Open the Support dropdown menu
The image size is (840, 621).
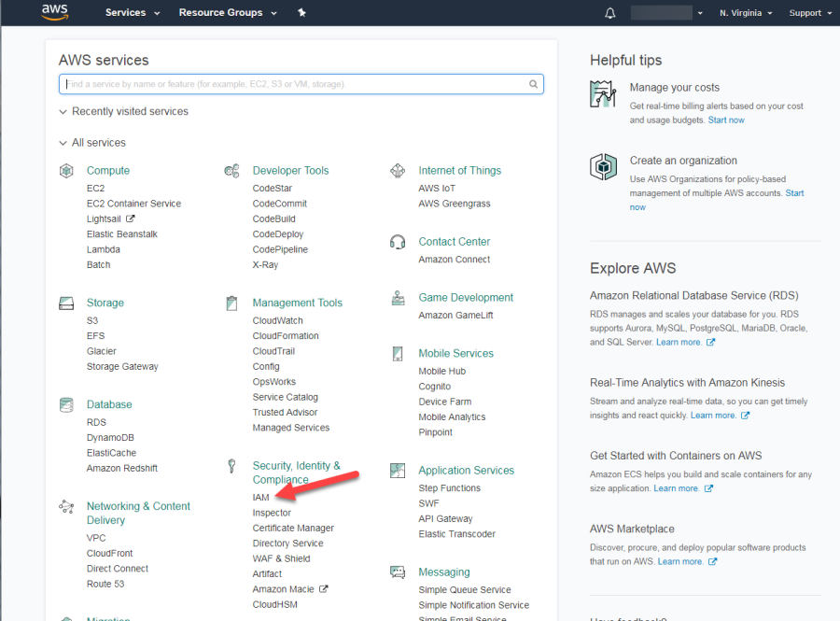[x=808, y=12]
